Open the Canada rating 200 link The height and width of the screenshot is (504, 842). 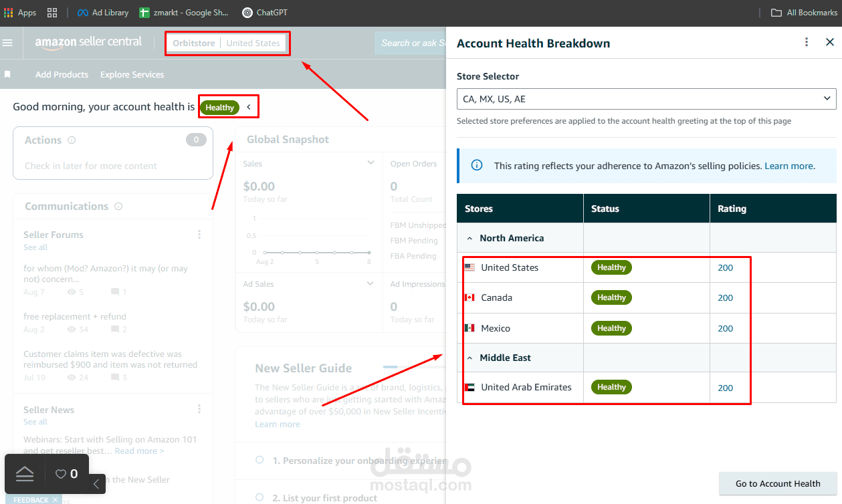click(x=726, y=298)
